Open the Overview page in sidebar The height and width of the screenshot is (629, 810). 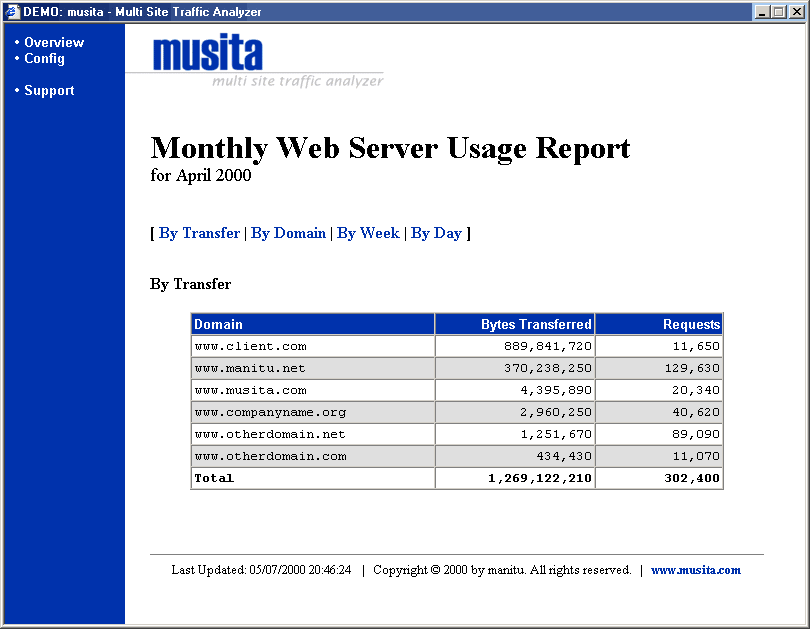(54, 42)
